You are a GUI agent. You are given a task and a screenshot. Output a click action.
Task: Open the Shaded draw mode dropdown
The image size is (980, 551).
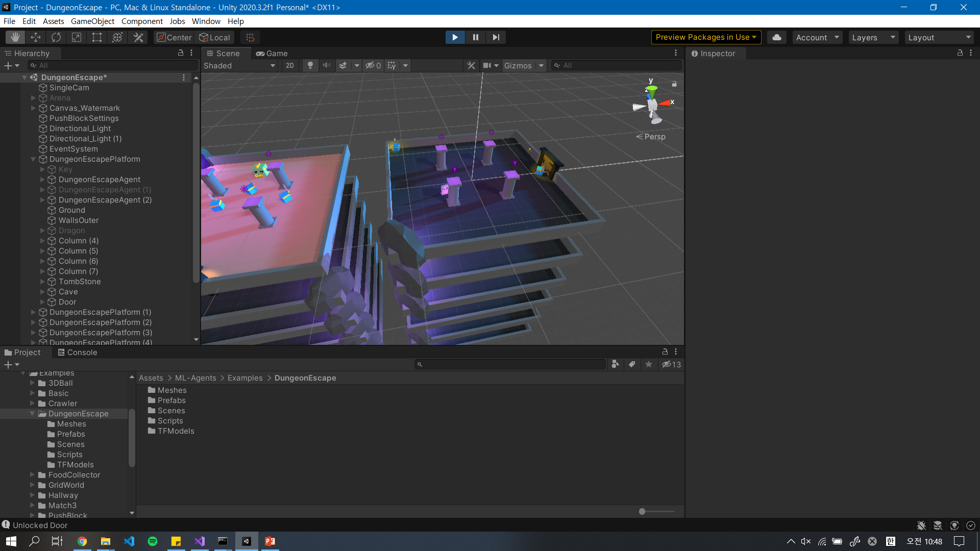pyautogui.click(x=239, y=65)
